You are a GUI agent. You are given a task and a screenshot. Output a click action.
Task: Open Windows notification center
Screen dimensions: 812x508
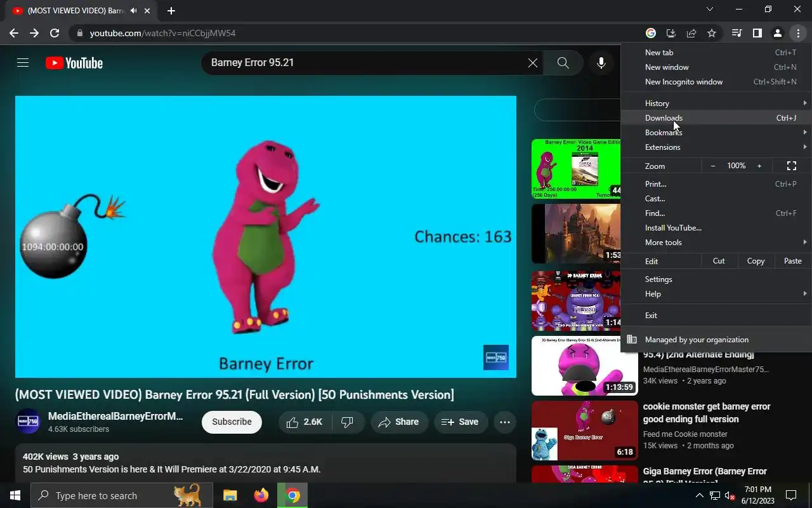791,495
